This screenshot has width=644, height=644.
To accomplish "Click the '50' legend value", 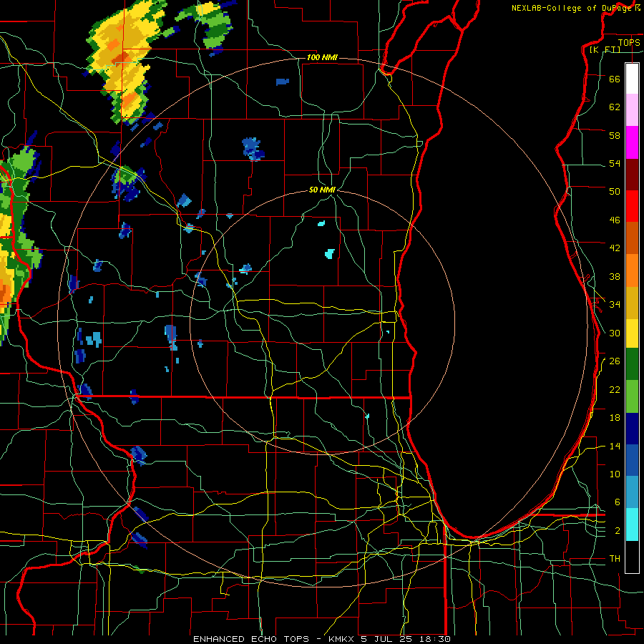I will coord(615,192).
